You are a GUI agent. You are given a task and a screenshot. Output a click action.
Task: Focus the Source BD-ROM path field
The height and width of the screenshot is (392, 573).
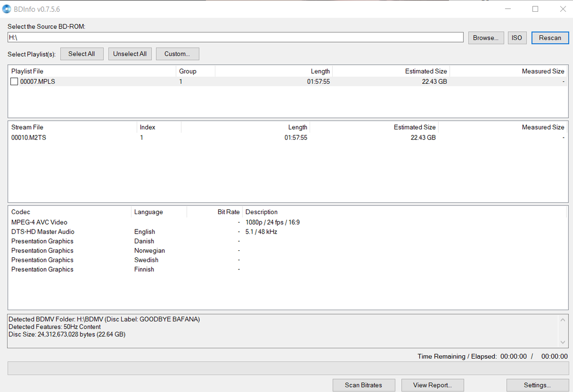click(x=235, y=37)
